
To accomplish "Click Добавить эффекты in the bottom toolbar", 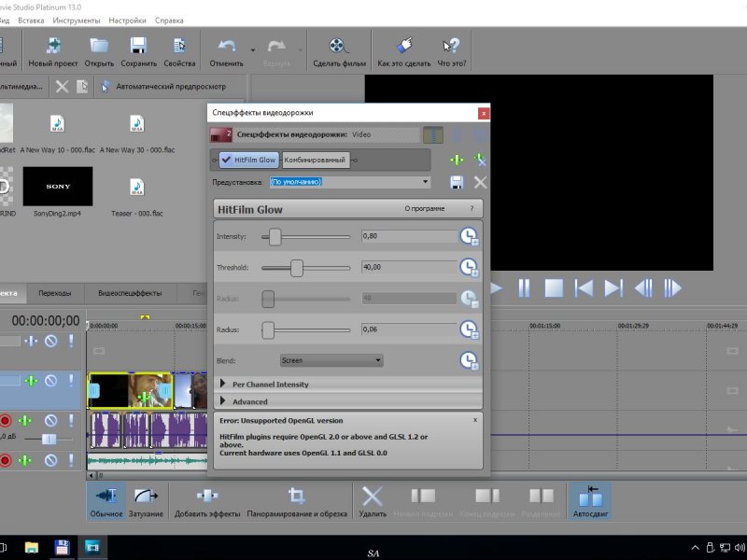I will point(207,501).
